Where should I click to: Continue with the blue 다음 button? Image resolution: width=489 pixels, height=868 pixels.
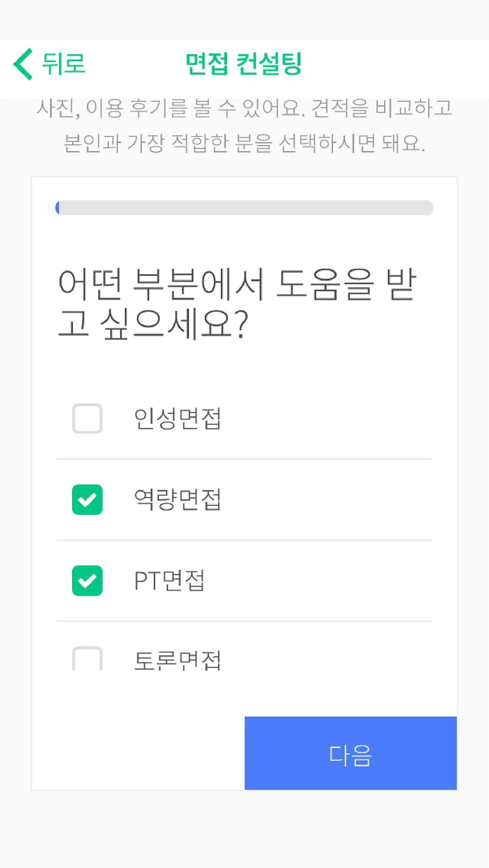pos(350,753)
